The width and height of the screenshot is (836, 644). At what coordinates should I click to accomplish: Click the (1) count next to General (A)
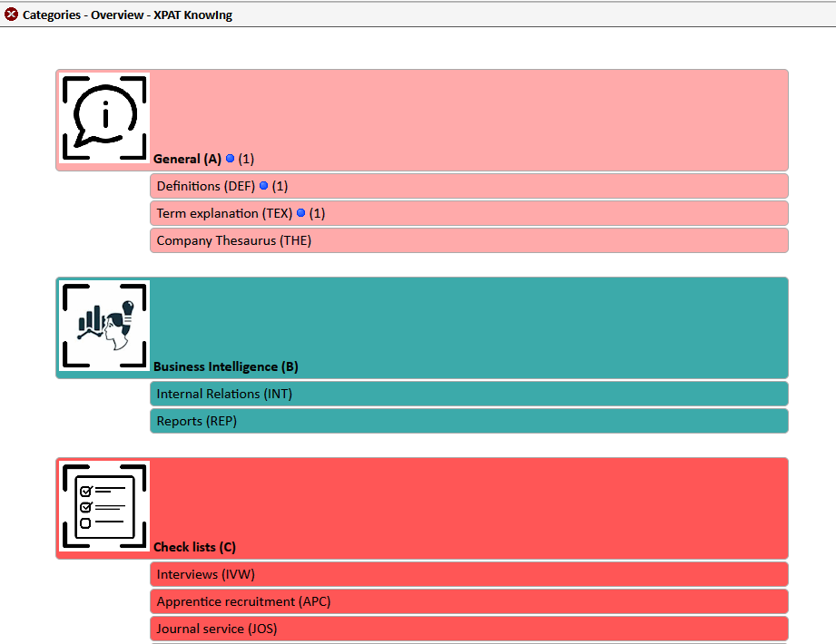[246, 159]
